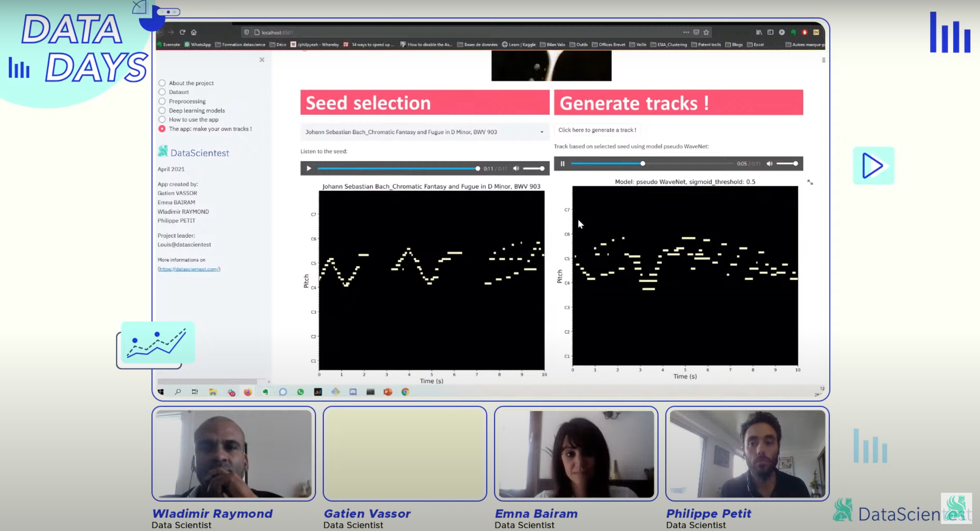The image size is (980, 531).
Task: Switch to Firefox on taskbar
Action: (x=248, y=392)
